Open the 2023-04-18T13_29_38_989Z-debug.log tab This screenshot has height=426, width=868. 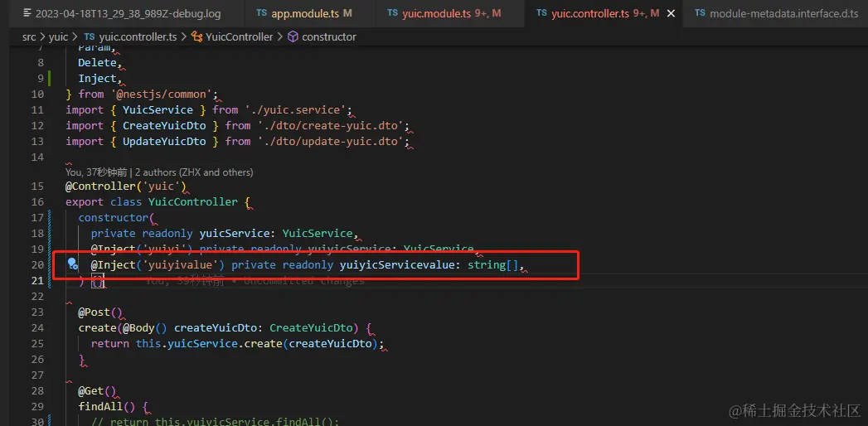pyautogui.click(x=122, y=13)
